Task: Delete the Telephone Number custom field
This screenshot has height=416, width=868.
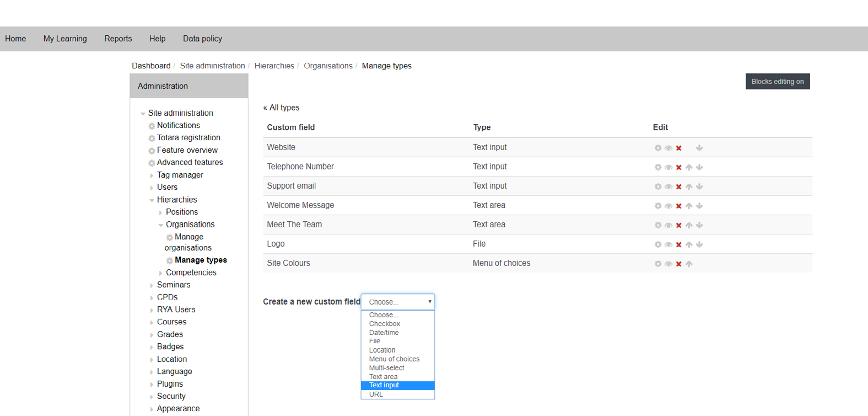Action: (x=679, y=167)
